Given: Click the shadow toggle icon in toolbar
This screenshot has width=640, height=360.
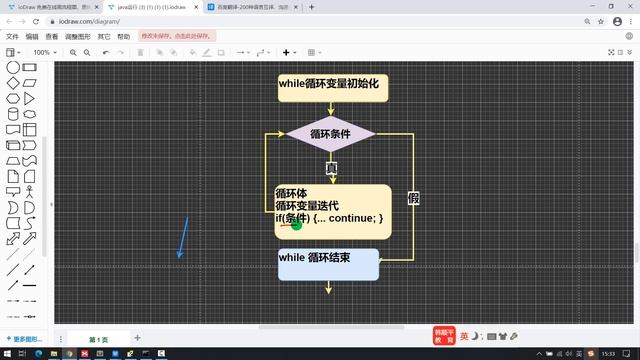Looking at the screenshot, I should coord(221,53).
